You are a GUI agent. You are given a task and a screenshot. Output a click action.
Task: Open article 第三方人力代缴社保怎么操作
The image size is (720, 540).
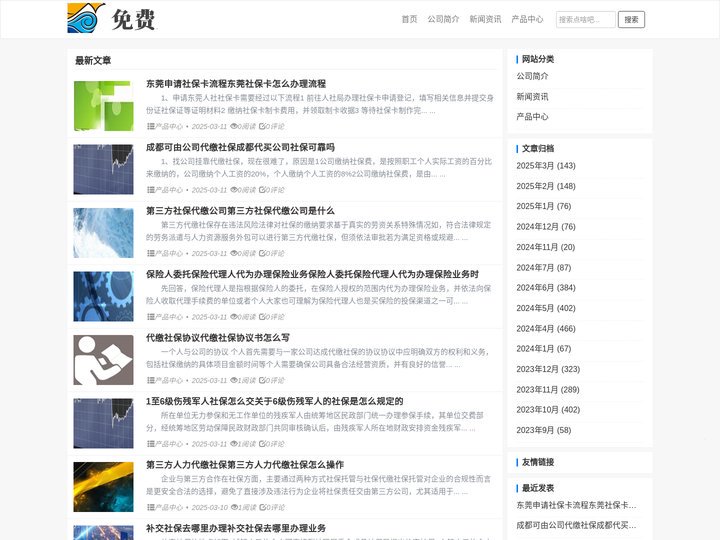tap(245, 465)
